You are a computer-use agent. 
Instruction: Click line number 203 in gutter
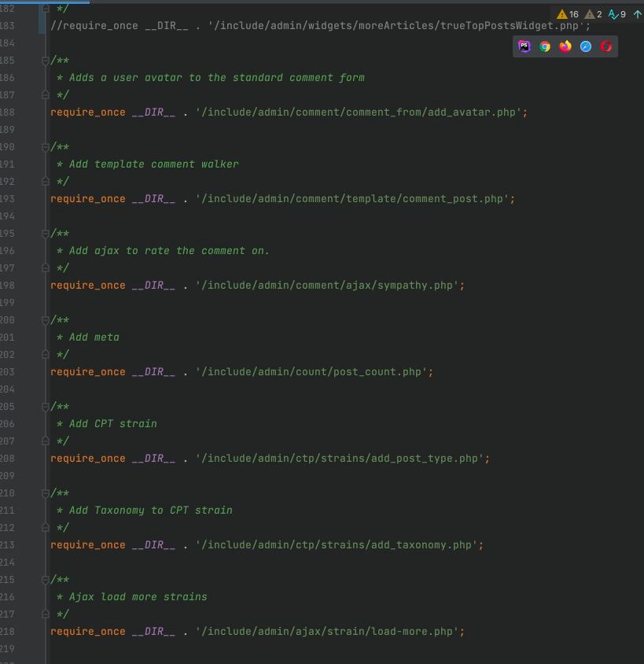click(x=7, y=372)
